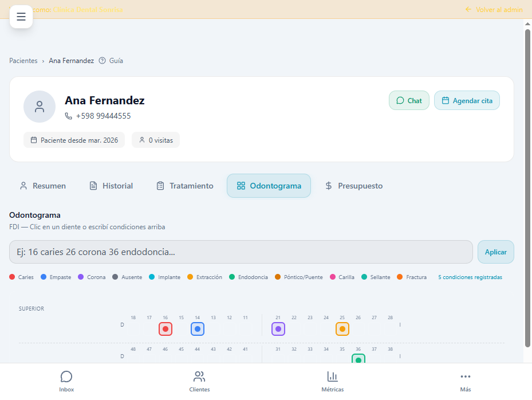Toggle the Caries legend filter
532x400 pixels.
click(x=21, y=277)
